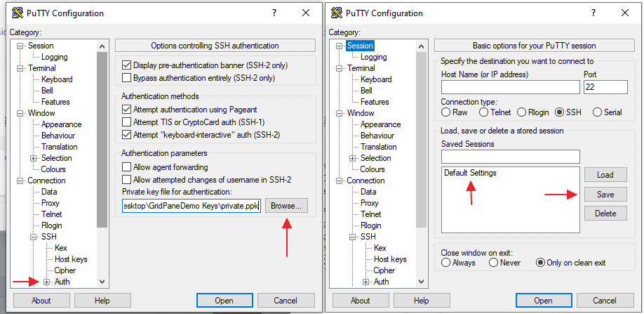Click Host Name input field

pyautogui.click(x=511, y=87)
